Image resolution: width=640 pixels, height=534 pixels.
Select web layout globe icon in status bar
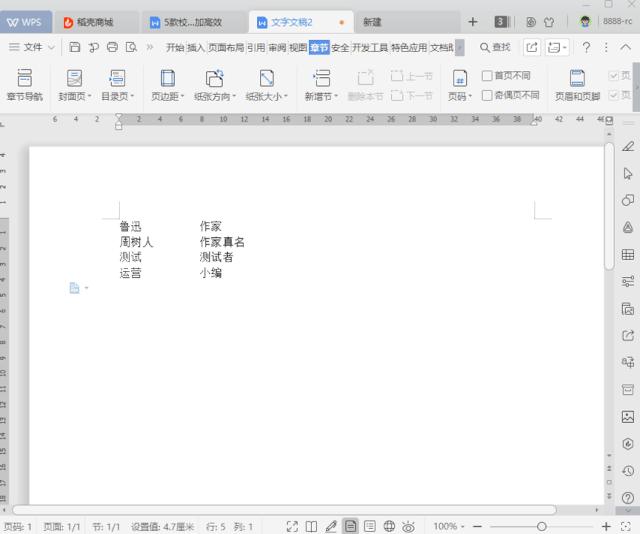tap(389, 526)
